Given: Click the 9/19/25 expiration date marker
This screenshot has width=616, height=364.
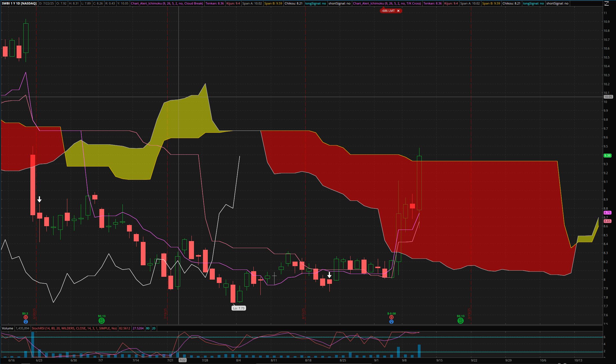Looking at the screenshot, I should 469,314.
